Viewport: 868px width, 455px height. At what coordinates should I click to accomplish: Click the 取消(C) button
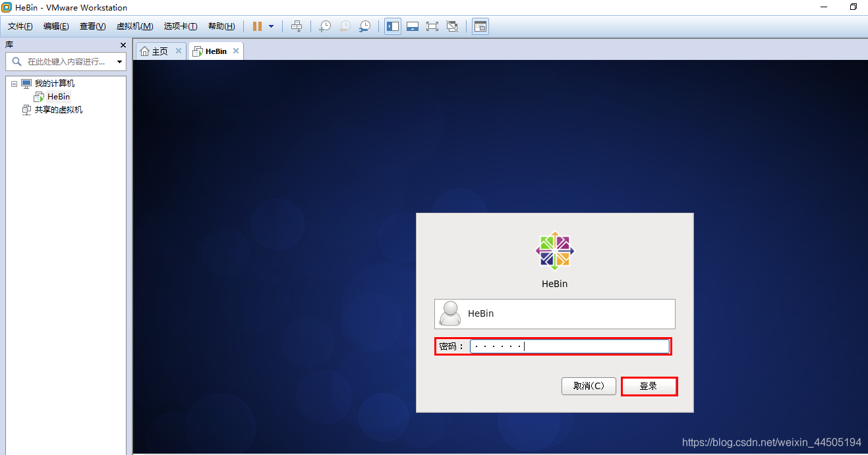pos(589,386)
